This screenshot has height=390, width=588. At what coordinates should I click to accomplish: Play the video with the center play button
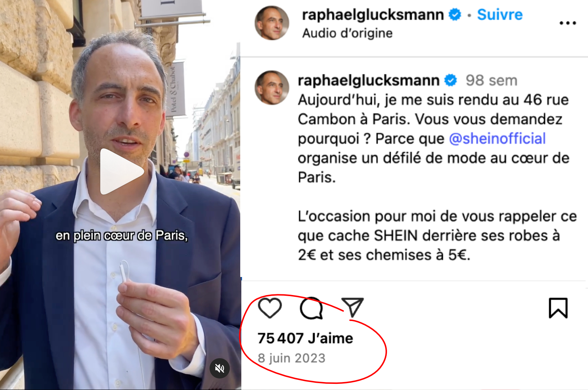[x=122, y=172]
